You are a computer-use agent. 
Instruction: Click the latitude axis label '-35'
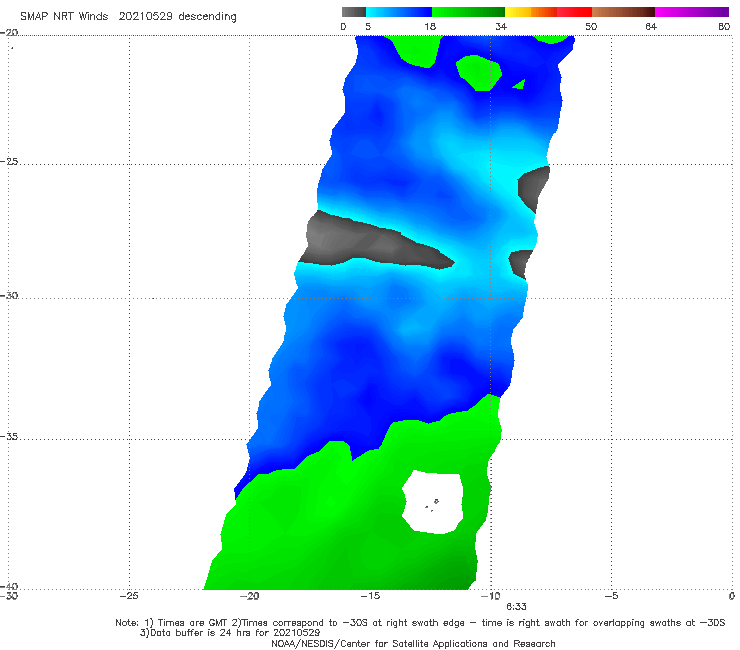point(9,437)
